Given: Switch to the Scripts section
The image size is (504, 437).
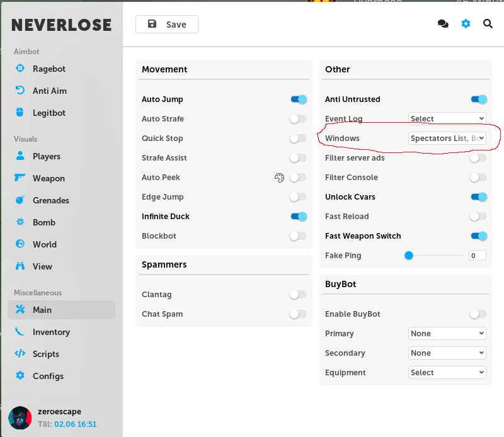Looking at the screenshot, I should pos(61,354).
